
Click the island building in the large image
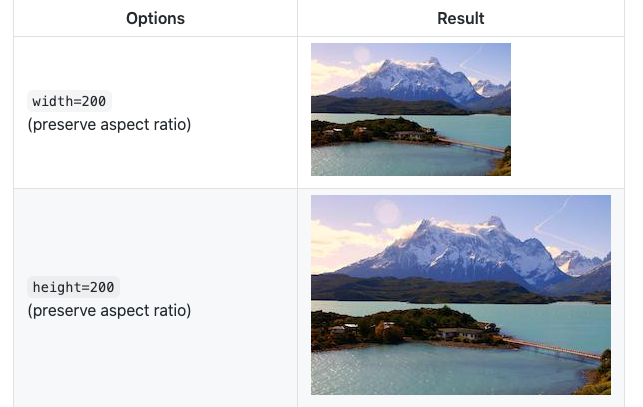pos(458,333)
